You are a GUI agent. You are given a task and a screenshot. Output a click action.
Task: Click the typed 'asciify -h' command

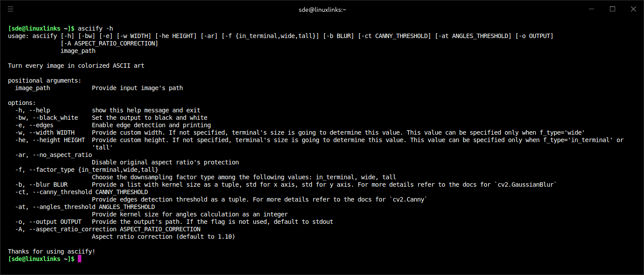(95, 28)
